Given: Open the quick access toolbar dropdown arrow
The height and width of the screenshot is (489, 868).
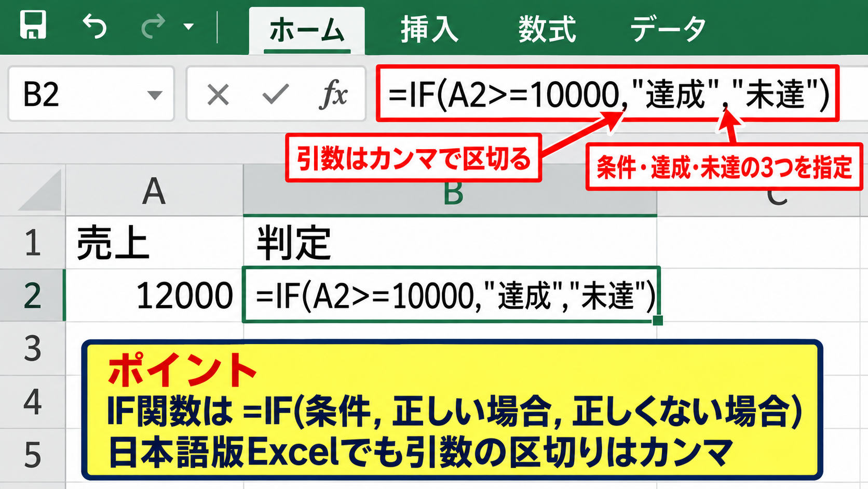Looking at the screenshot, I should pos(188,27).
